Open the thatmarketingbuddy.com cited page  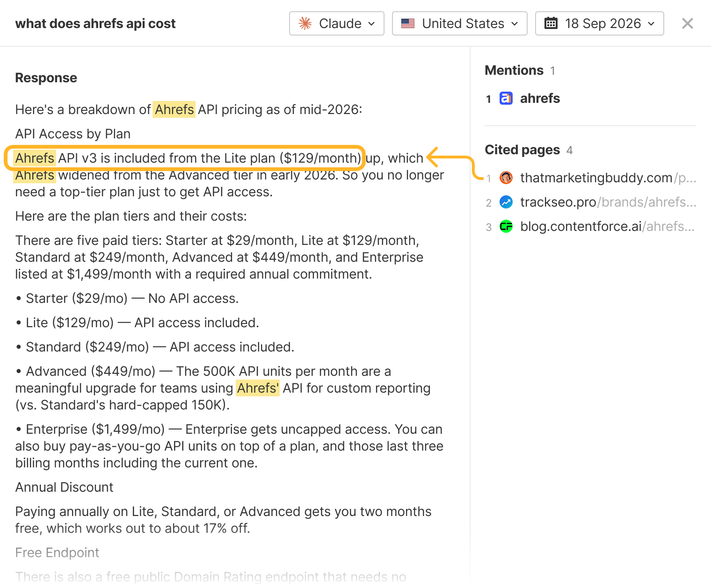pyautogui.click(x=608, y=178)
